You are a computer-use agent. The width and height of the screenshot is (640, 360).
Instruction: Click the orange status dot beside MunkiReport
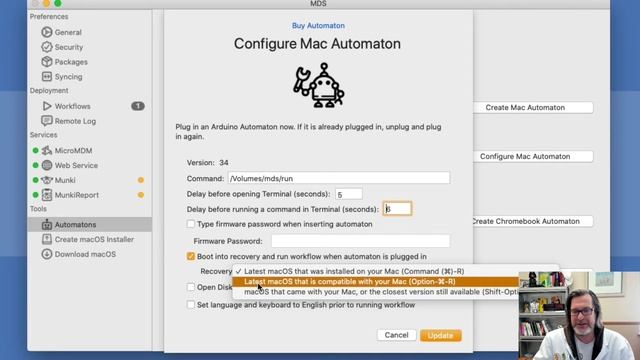[141, 195]
